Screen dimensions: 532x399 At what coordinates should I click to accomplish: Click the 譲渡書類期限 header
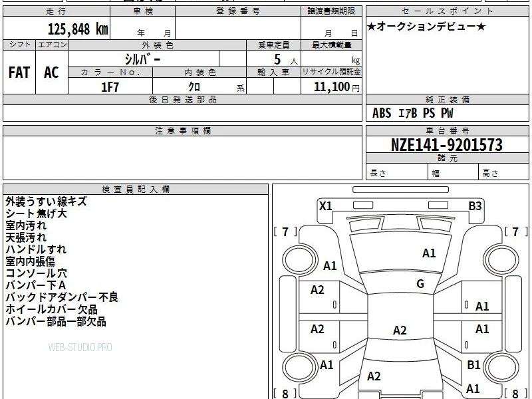tap(331, 11)
